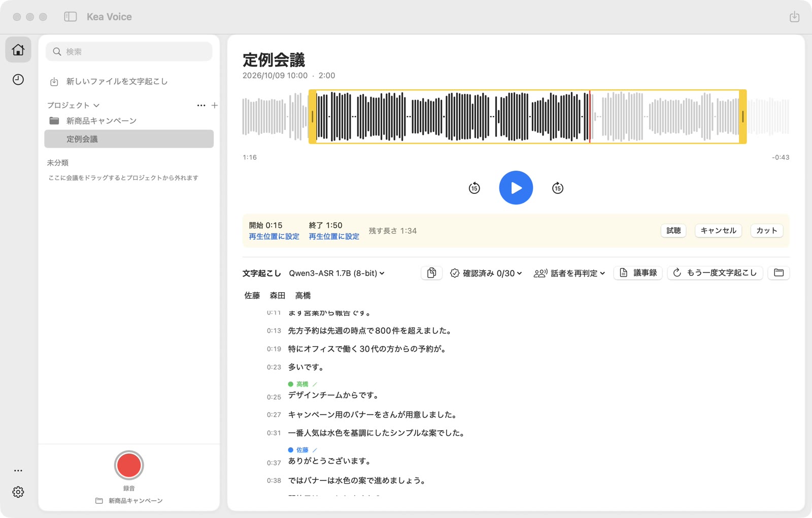This screenshot has height=518, width=812.
Task: Click the red playhead on the waveform
Action: coord(590,117)
